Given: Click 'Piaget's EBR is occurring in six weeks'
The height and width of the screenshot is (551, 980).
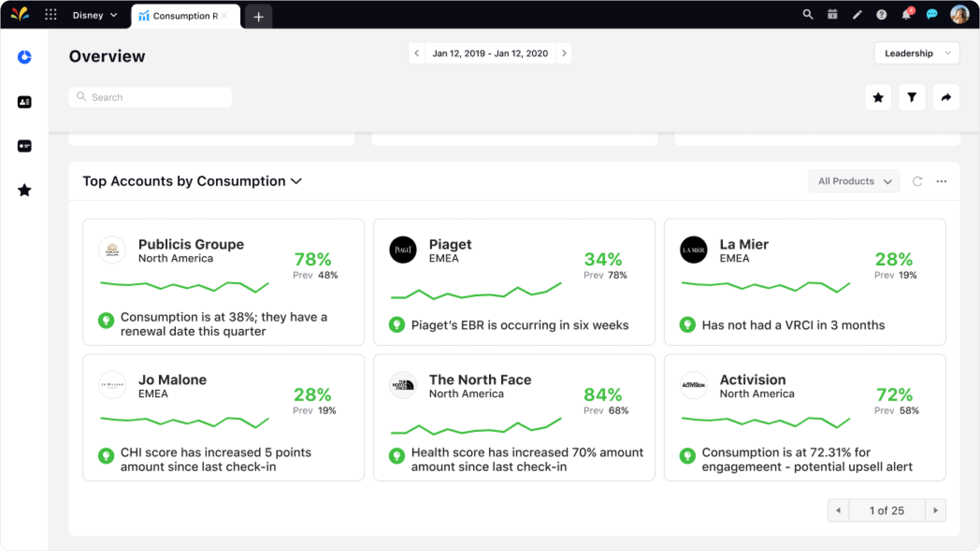Looking at the screenshot, I should [520, 325].
